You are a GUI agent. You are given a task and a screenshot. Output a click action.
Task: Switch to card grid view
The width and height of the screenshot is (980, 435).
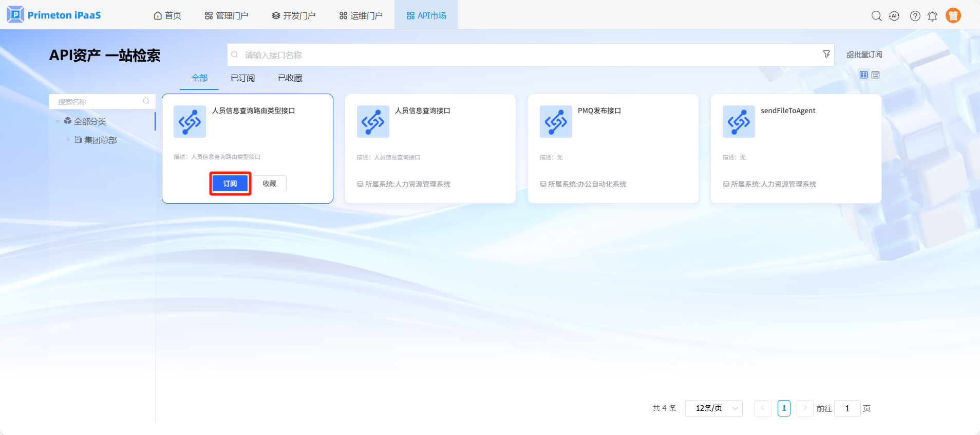863,75
